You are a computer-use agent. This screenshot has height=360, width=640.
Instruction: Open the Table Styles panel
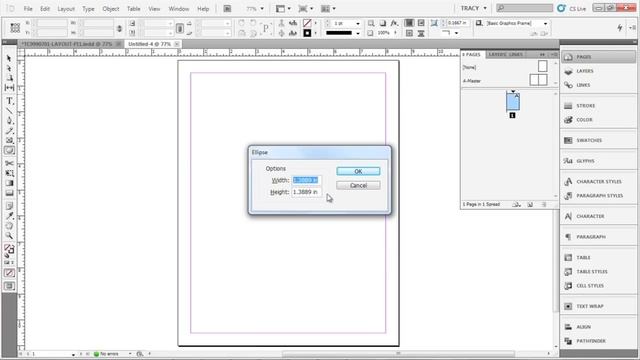598,271
